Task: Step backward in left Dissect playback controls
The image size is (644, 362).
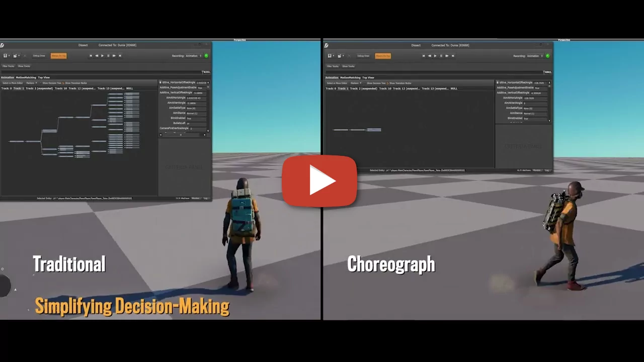Action: [97, 56]
